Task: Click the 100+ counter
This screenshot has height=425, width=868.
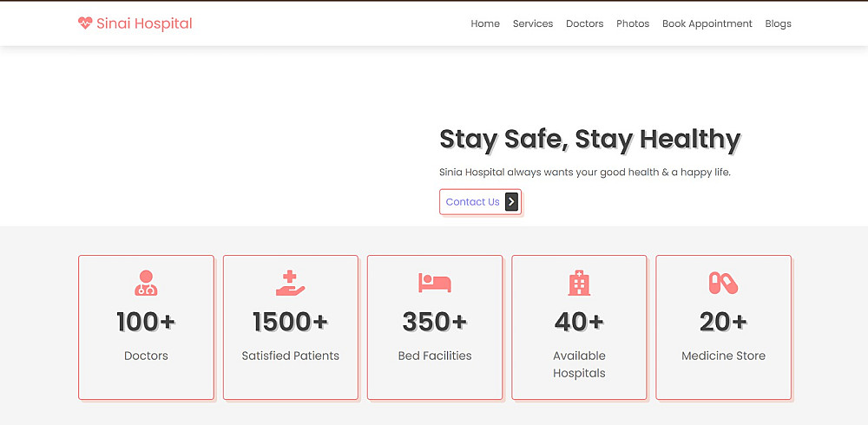Action: (x=146, y=322)
